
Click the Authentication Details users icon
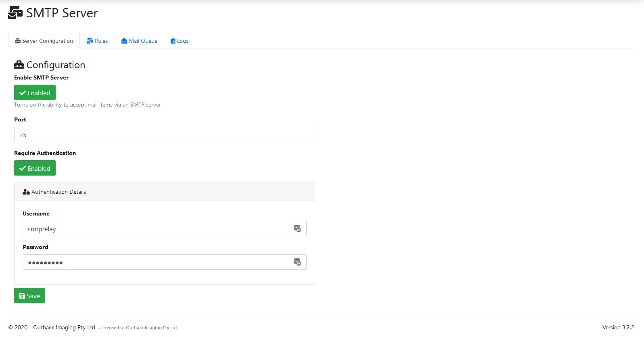[26, 192]
